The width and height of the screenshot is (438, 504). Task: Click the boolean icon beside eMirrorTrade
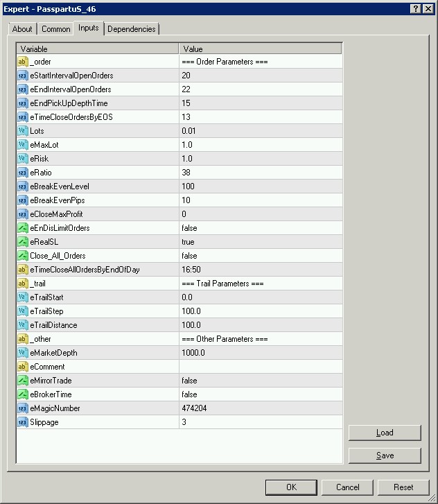point(22,380)
